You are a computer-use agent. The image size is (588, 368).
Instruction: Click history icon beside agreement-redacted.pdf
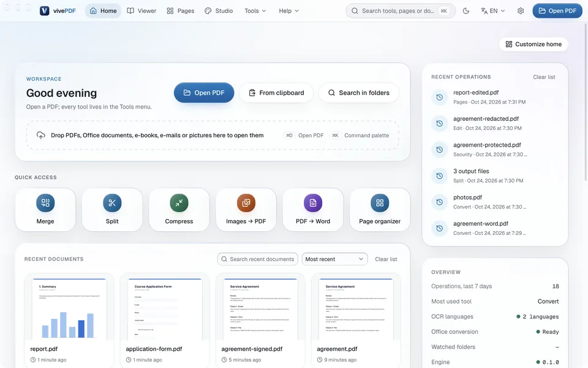[x=440, y=123]
